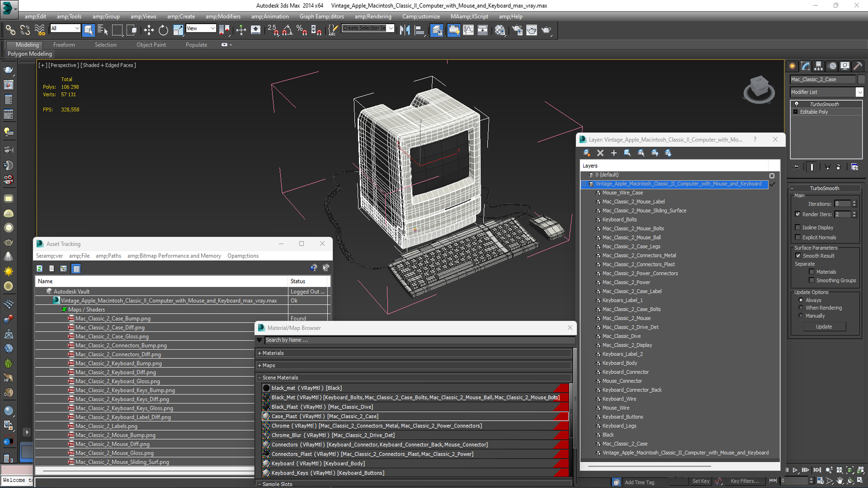Click the Search by Name field
The width and height of the screenshot is (868, 488).
(419, 340)
